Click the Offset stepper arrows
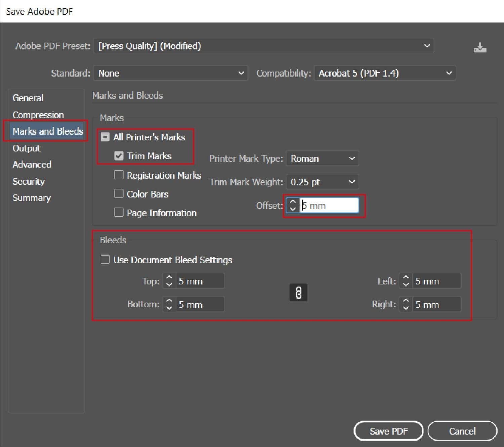 click(293, 206)
